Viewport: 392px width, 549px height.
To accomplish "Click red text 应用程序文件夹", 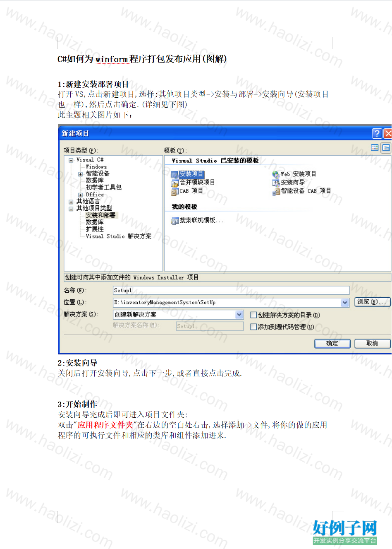I will pos(105,425).
